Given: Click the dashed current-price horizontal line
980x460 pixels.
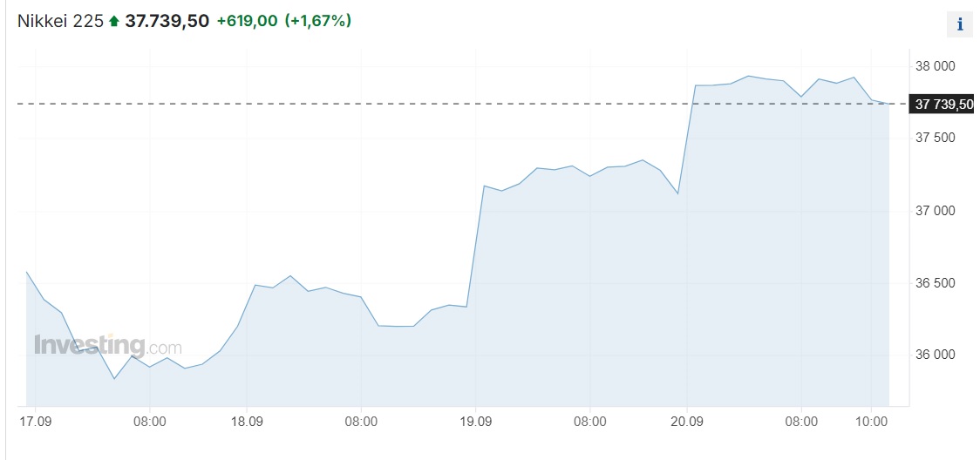Looking at the screenshot, I should (462, 104).
